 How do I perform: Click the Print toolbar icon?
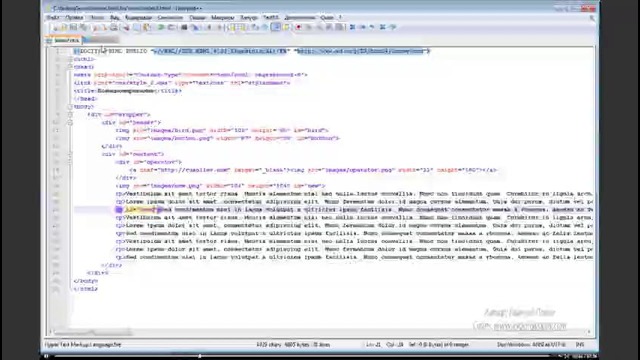coord(114,27)
